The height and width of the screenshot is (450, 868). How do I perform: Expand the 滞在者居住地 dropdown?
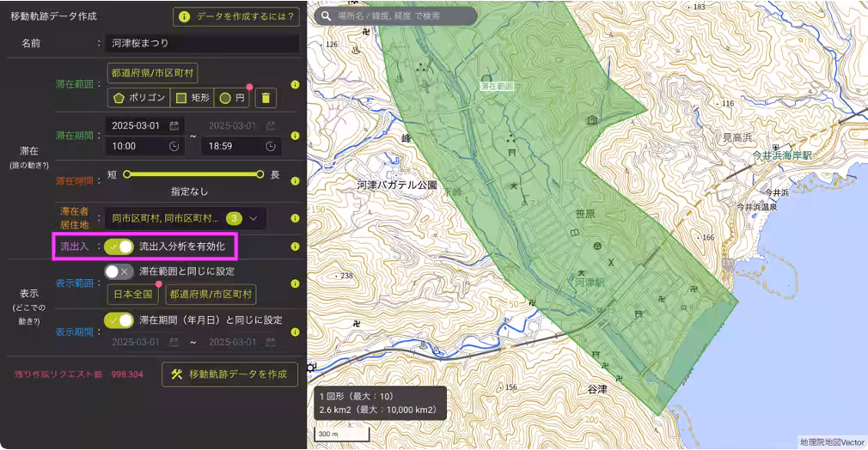pos(254,218)
